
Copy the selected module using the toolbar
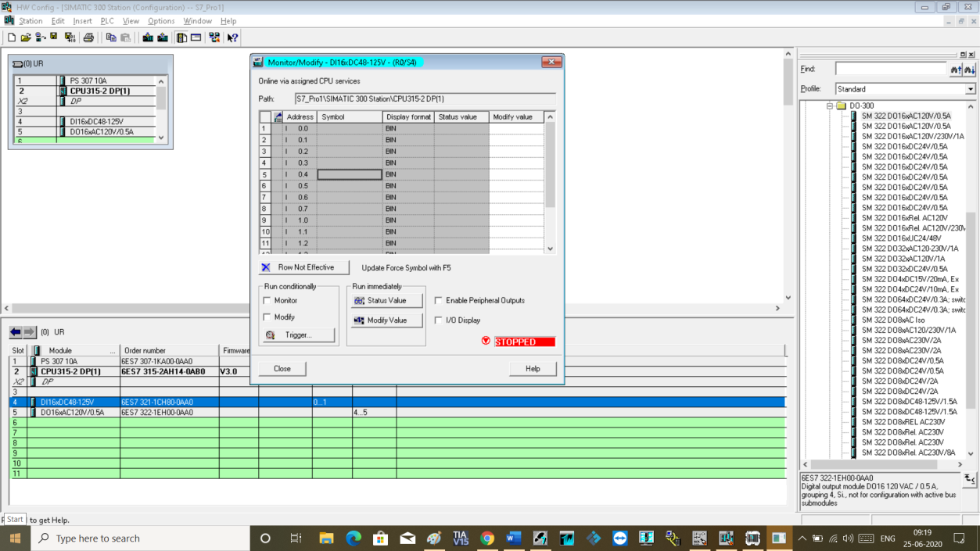[x=110, y=37]
